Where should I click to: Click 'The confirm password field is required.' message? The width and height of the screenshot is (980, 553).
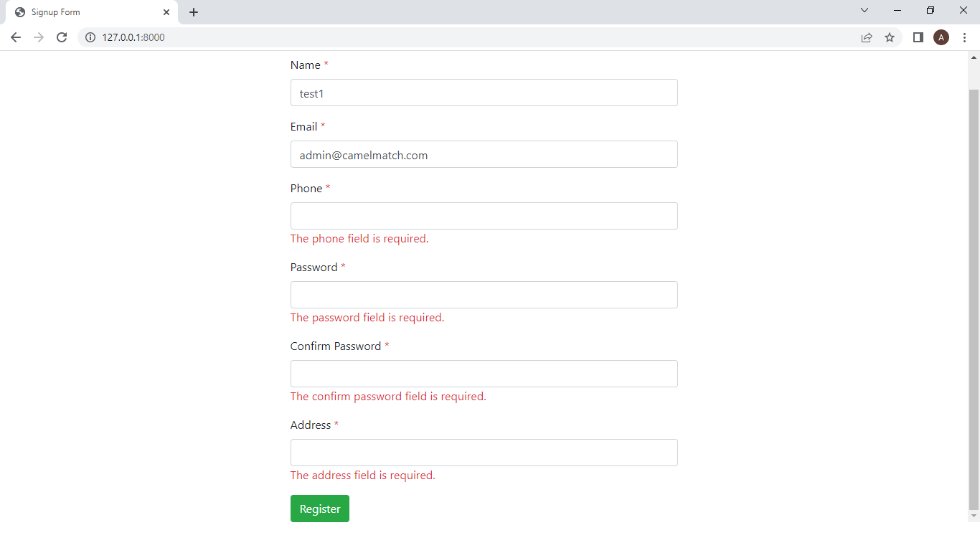(x=388, y=397)
